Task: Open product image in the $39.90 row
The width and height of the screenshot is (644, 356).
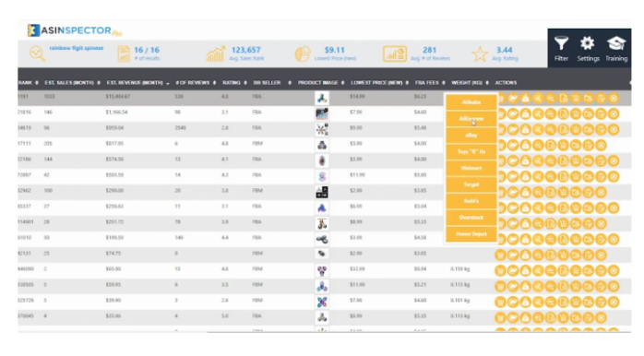Action: click(x=322, y=302)
